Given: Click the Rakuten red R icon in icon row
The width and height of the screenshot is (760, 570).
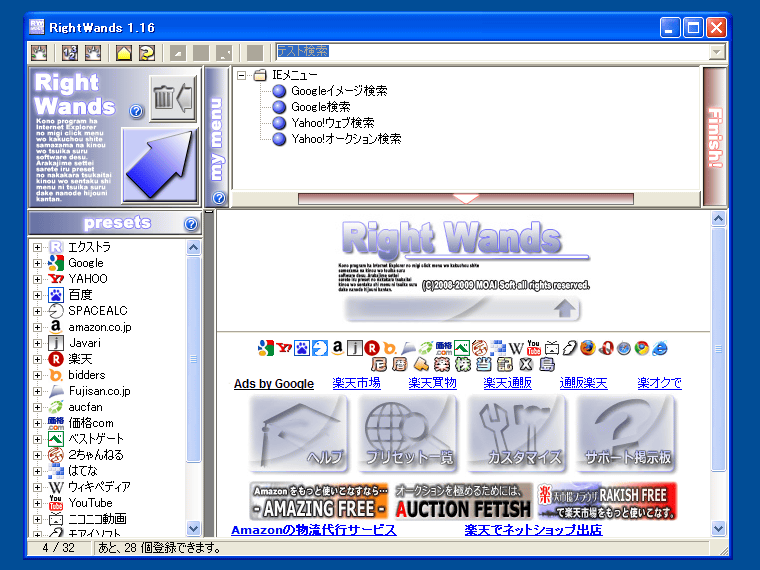Looking at the screenshot, I should coord(372,348).
